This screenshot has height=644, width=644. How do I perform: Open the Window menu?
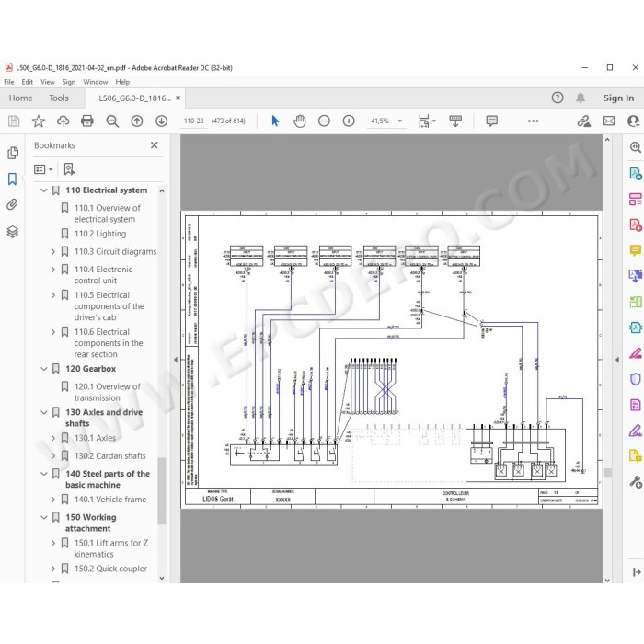pyautogui.click(x=96, y=82)
